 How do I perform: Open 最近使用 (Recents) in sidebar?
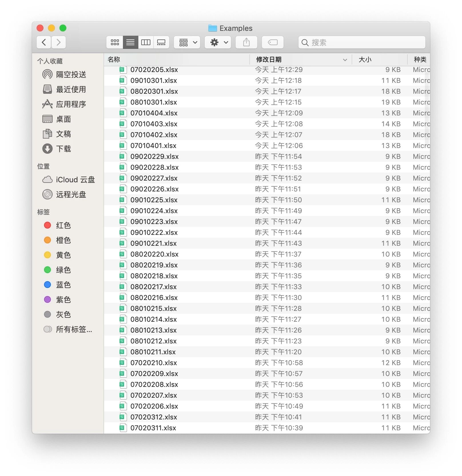(64, 89)
